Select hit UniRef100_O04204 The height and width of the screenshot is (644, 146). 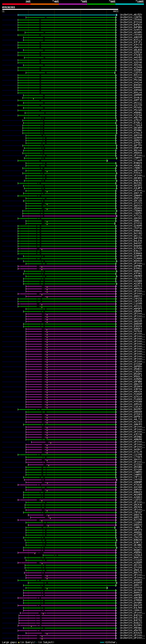[131, 82]
